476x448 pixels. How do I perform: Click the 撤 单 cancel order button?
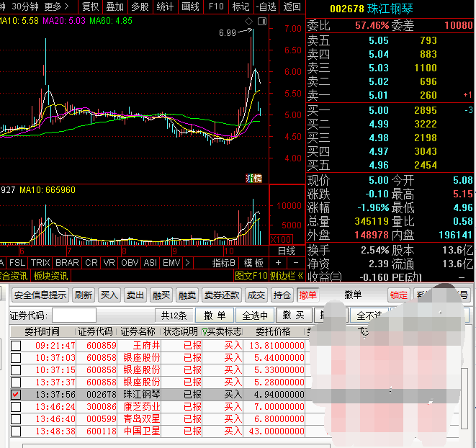[x=215, y=315]
